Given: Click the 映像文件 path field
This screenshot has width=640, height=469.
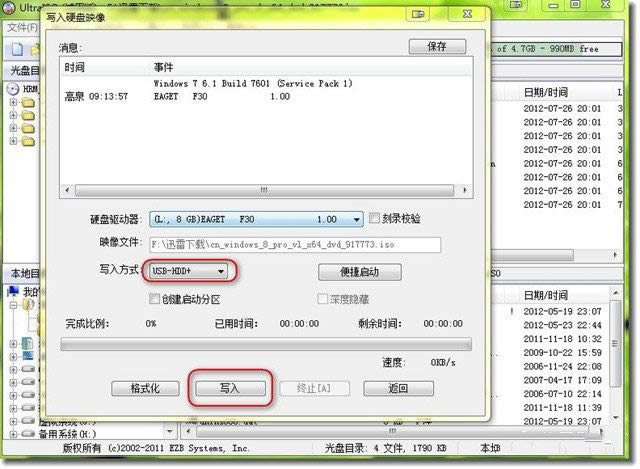Looking at the screenshot, I should [x=295, y=245].
